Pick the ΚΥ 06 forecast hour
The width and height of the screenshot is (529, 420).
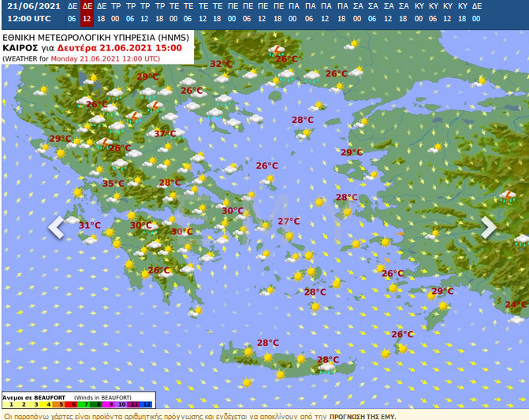click(433, 13)
